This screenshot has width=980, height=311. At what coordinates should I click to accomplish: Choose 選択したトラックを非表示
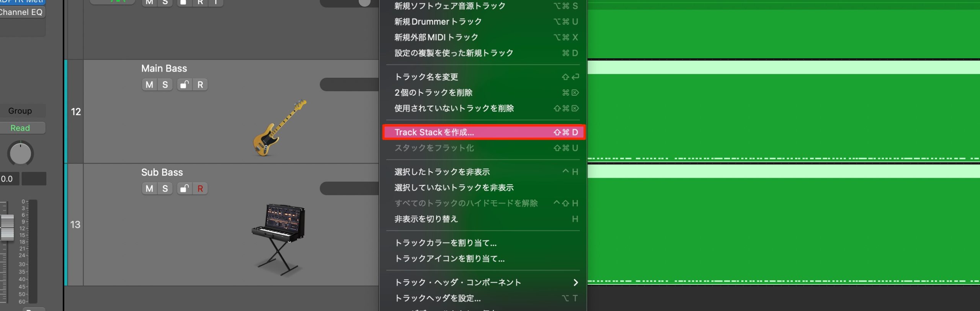[x=483, y=172]
